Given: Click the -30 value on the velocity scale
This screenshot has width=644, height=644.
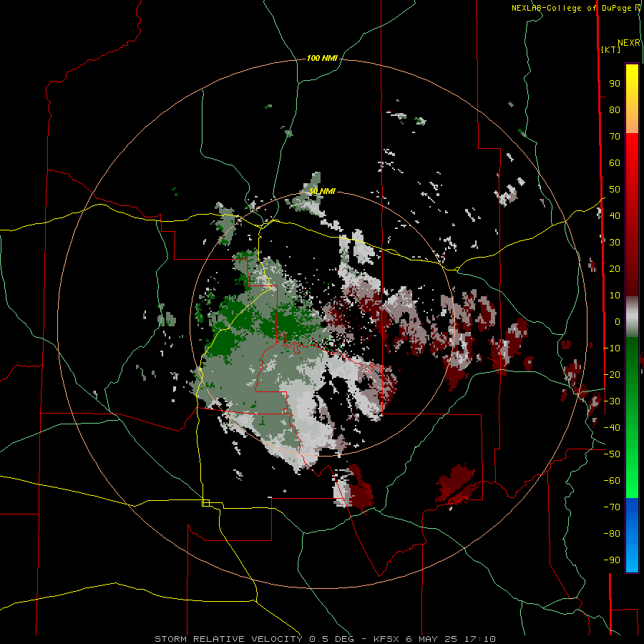Looking at the screenshot, I should tap(612, 401).
